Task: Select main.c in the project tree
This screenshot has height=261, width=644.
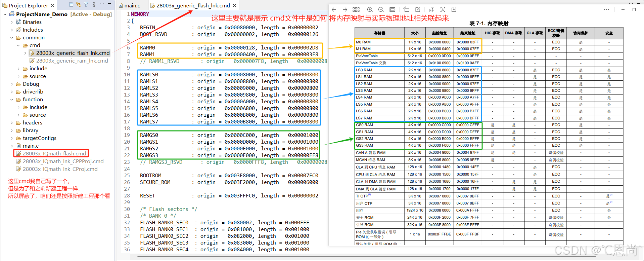Action: (x=31, y=146)
